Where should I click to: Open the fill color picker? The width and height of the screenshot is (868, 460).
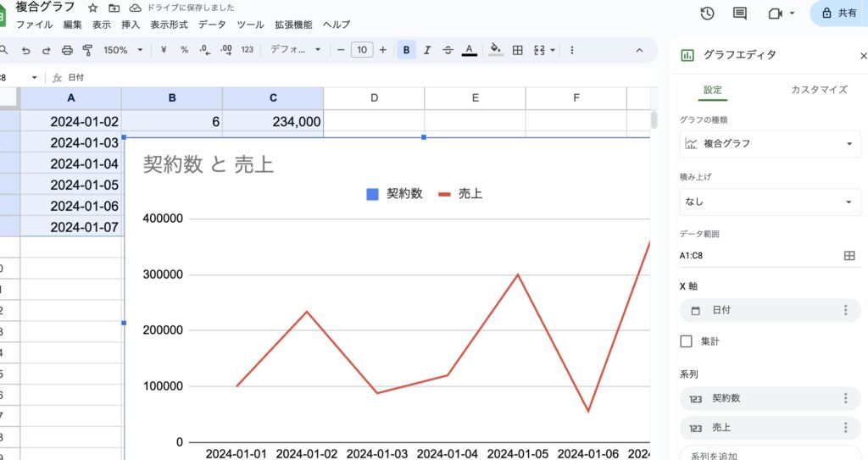click(x=496, y=50)
